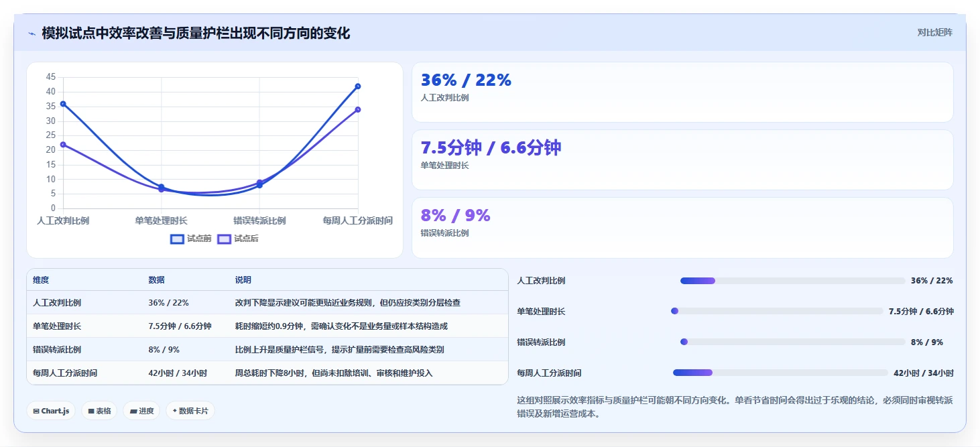Click the 数据卡片 chip
The width and height of the screenshot is (980, 447).
(190, 411)
